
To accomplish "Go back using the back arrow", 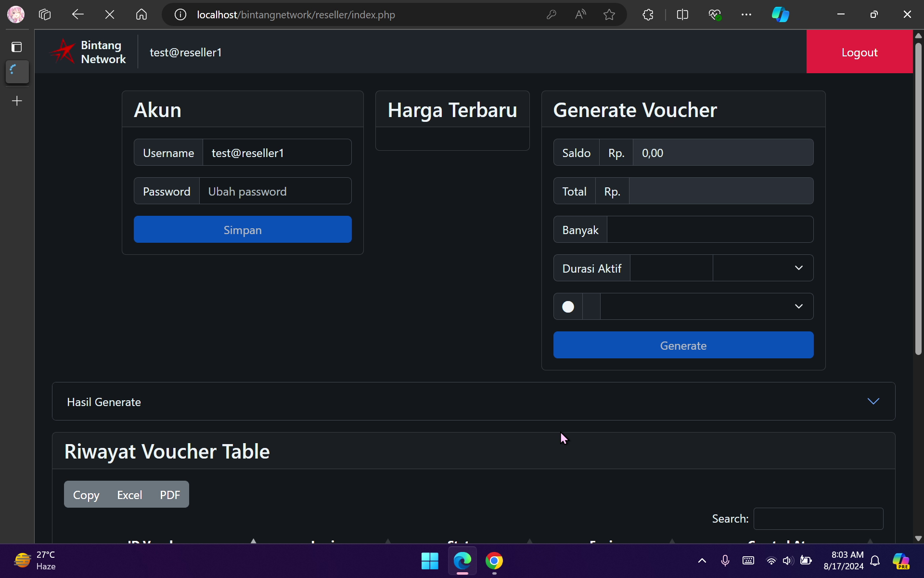I will coord(77,14).
